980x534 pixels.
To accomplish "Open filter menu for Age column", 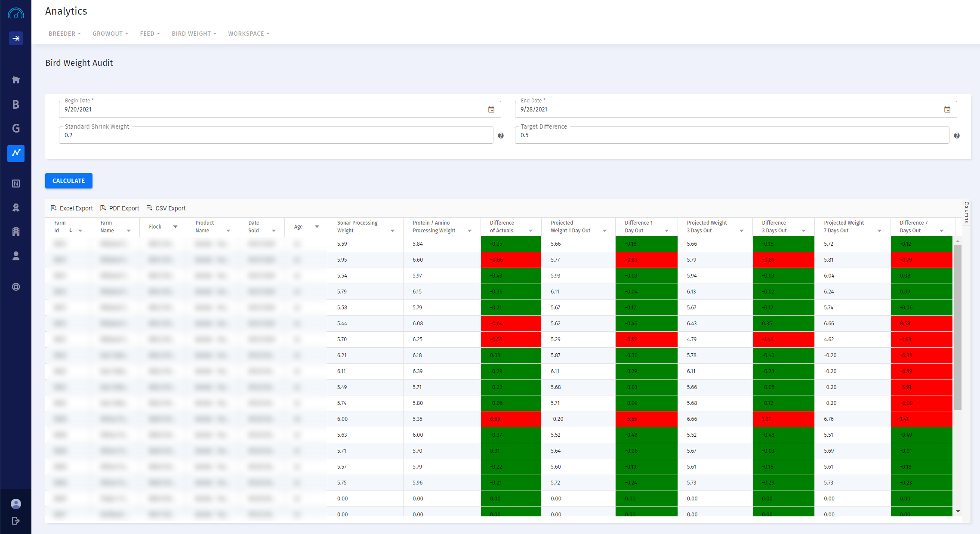I will pyautogui.click(x=317, y=226).
